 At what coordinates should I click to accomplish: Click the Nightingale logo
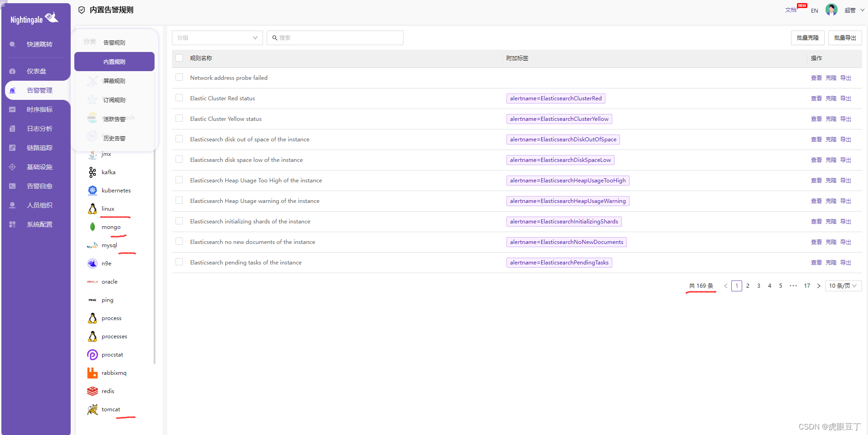[x=34, y=19]
